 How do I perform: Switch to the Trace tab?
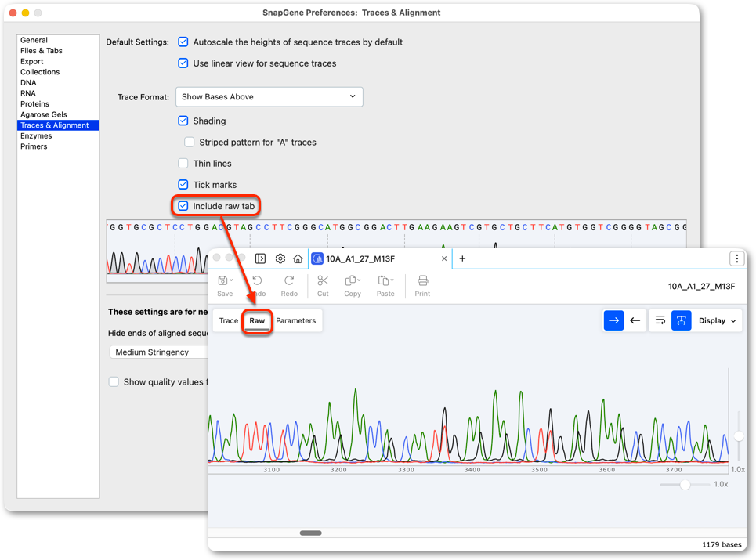pos(229,320)
